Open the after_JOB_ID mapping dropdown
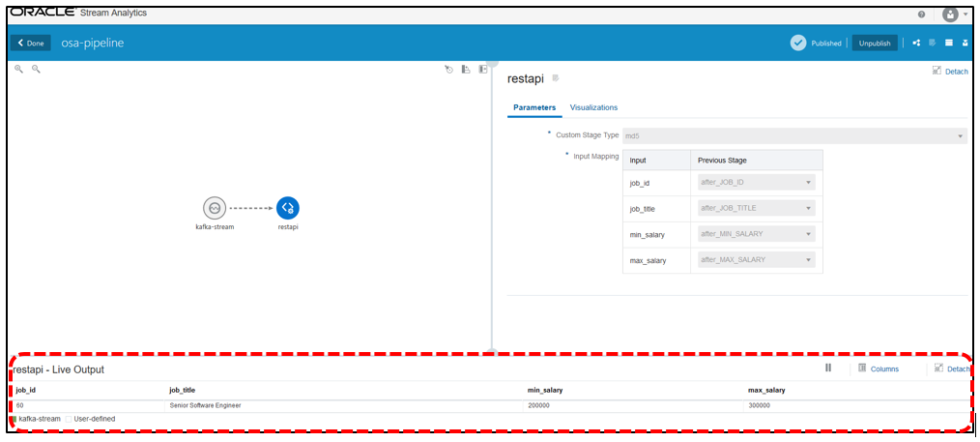 [x=756, y=183]
